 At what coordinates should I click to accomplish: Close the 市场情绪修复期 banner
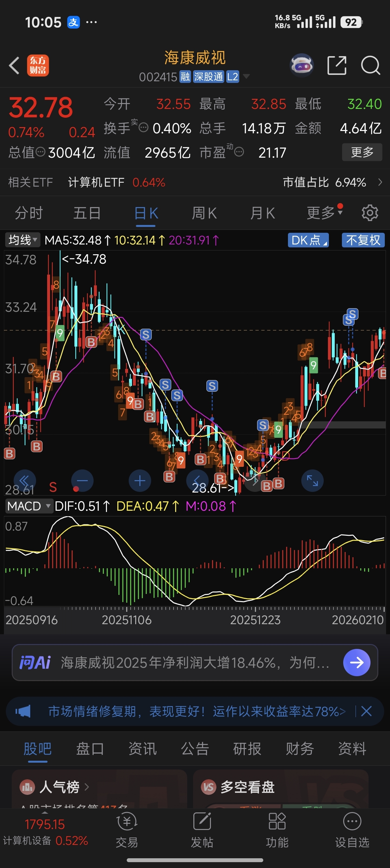[366, 711]
